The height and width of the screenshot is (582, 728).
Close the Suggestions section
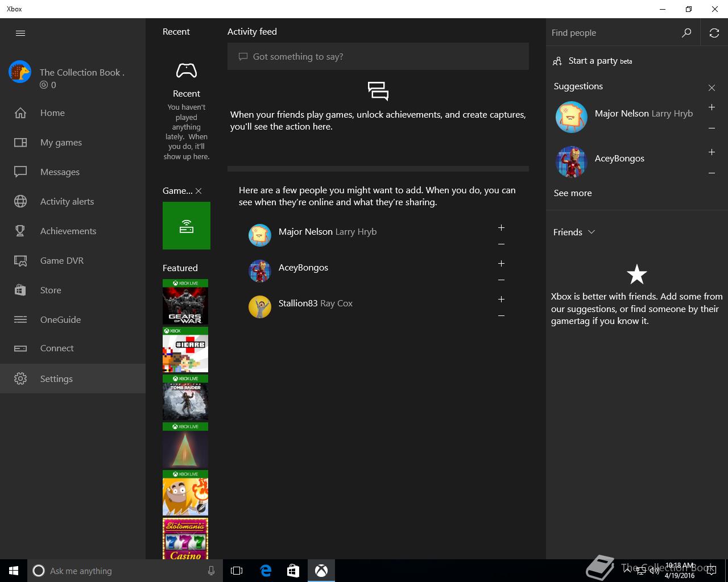pos(712,88)
